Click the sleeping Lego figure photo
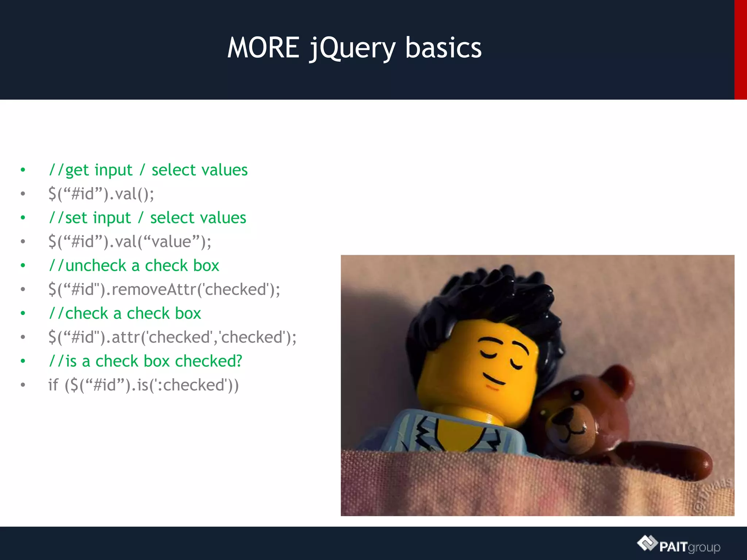Viewport: 747px width, 560px height. (x=537, y=385)
